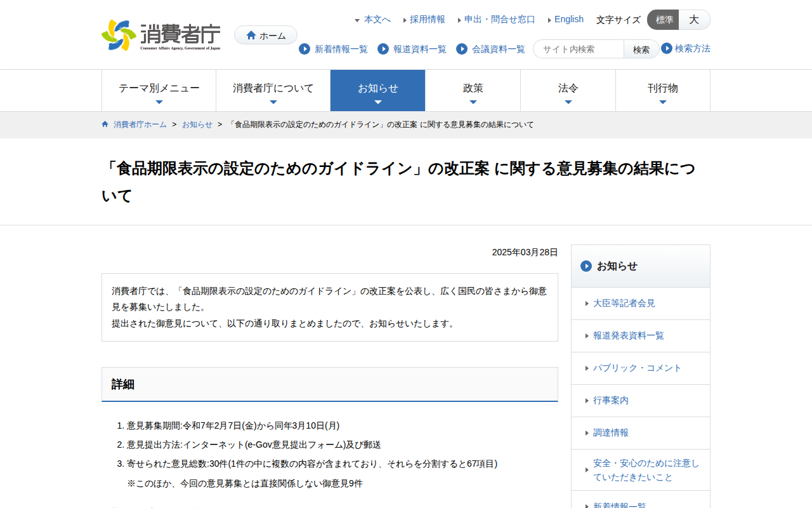Set text size to 標準

click(664, 20)
